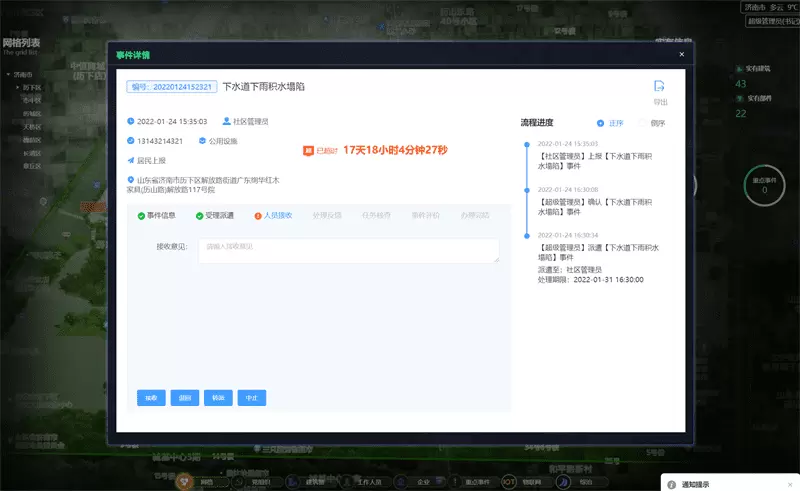Click the 实有建筑 stat icon on right panel
This screenshot has width=800, height=491.
click(739, 68)
